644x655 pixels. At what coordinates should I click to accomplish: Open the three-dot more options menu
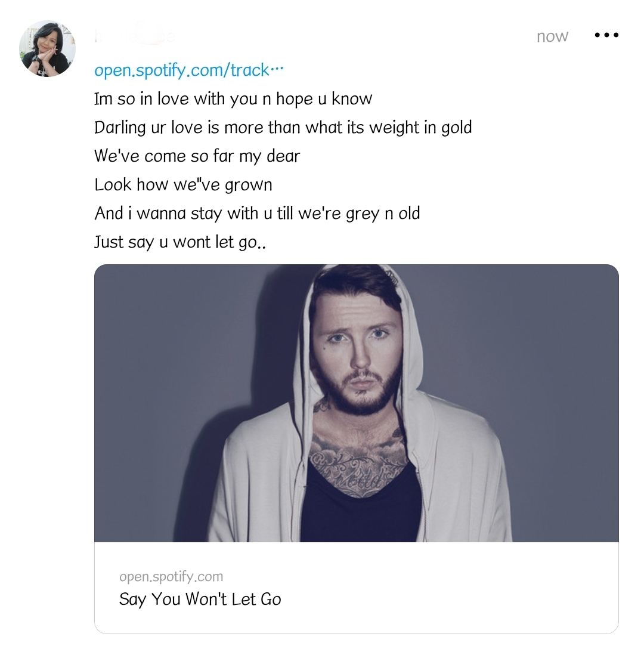click(x=606, y=35)
